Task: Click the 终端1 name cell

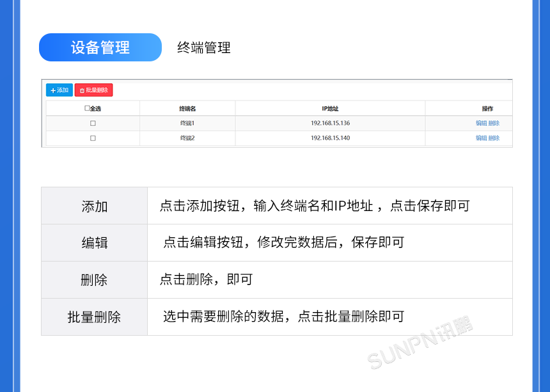Action: (x=187, y=123)
